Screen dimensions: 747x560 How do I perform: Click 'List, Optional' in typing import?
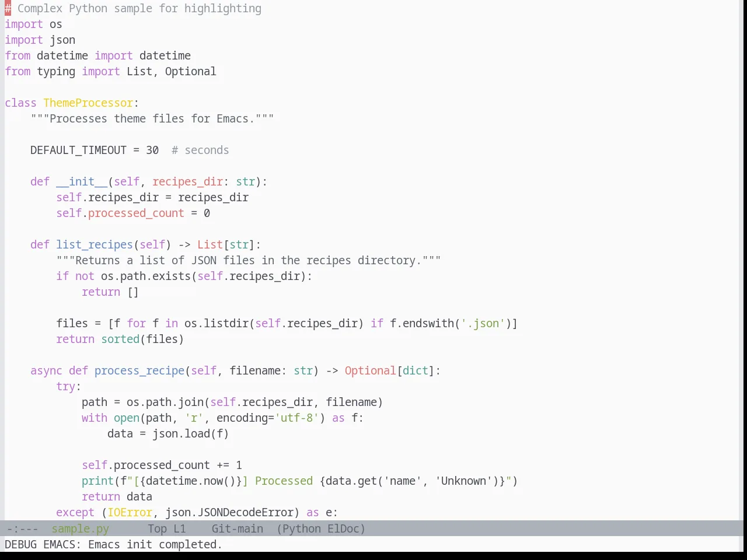pos(171,72)
